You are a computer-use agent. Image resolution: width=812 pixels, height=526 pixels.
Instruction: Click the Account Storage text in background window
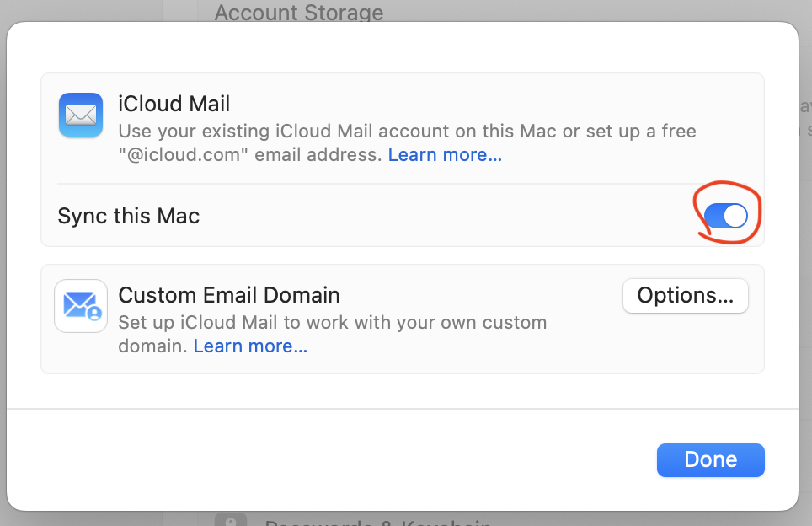click(x=299, y=12)
